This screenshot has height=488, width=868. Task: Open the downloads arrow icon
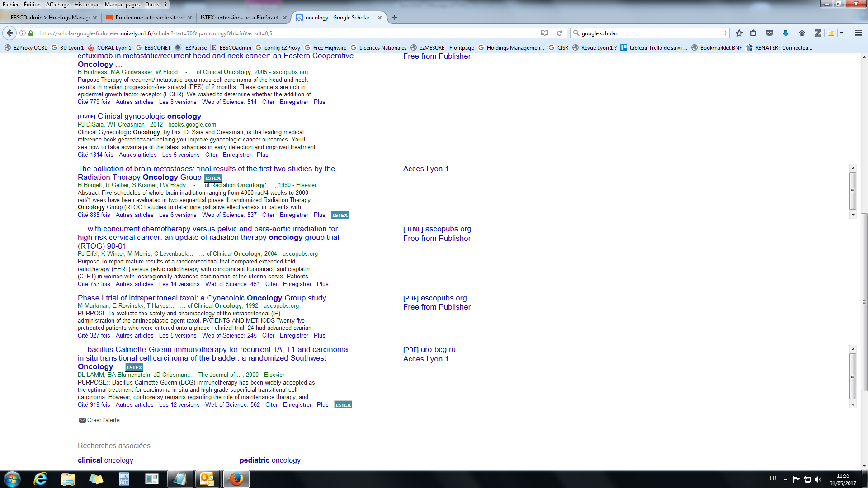click(x=786, y=33)
